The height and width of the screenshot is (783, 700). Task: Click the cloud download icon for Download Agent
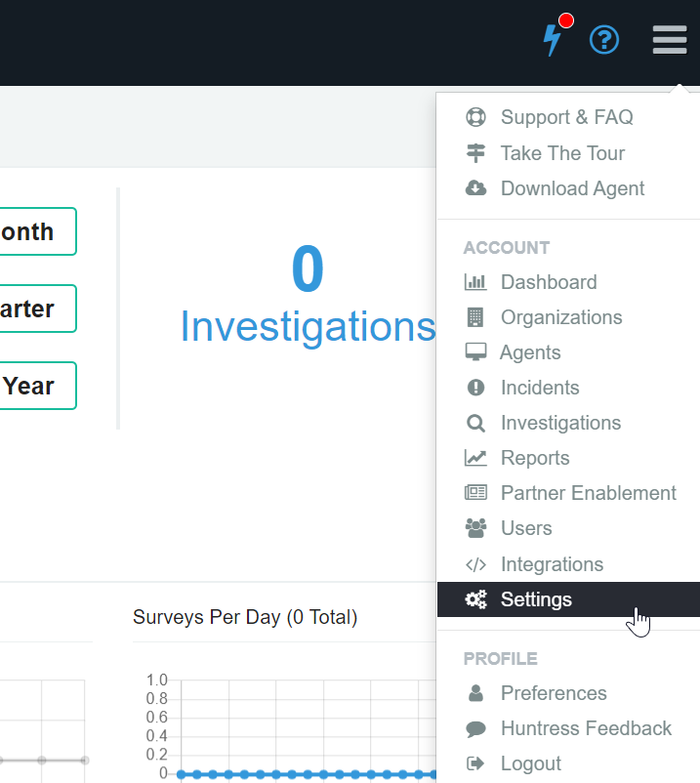click(475, 188)
